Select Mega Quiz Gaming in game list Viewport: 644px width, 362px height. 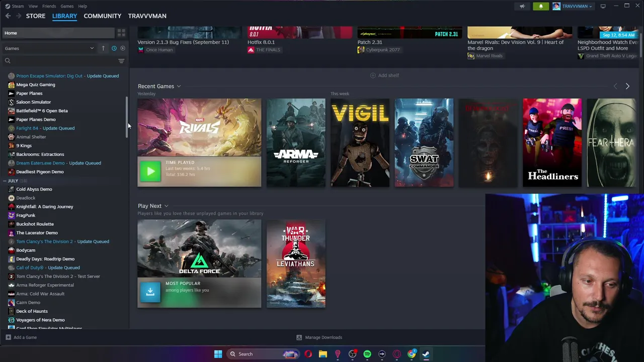(36, 84)
